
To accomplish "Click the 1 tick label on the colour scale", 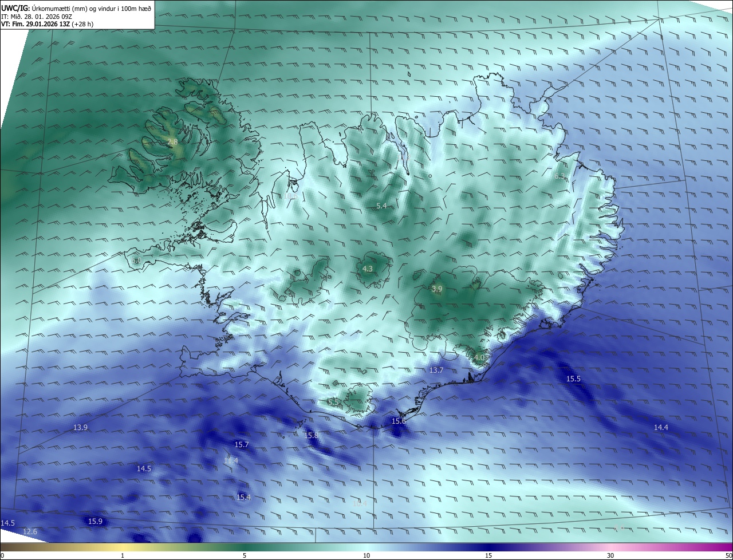I will (x=123, y=555).
